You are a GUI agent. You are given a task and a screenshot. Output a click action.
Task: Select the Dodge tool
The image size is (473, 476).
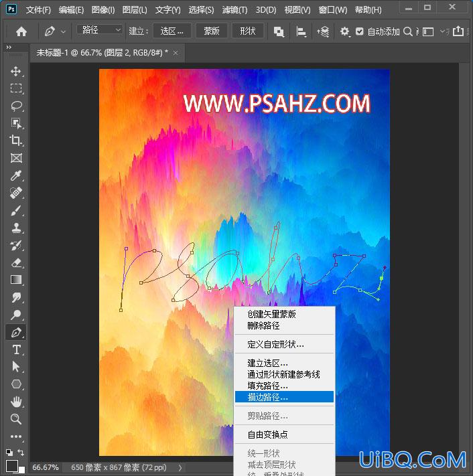(16, 315)
